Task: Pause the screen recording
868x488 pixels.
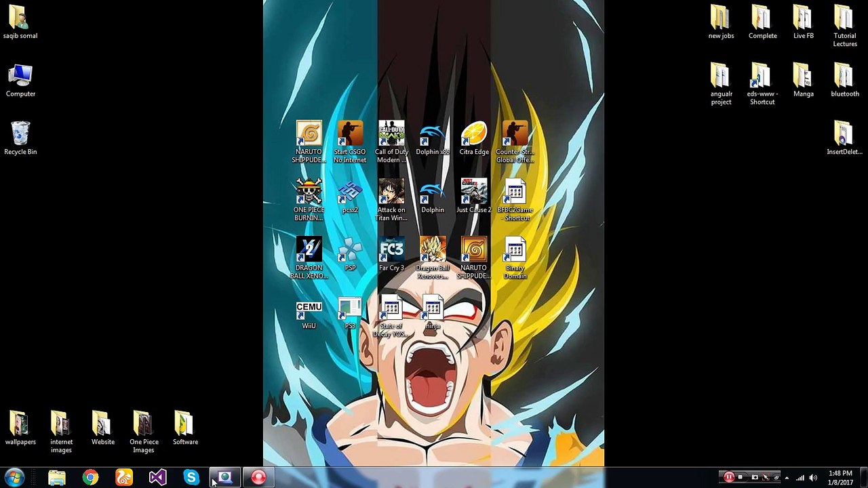Action: point(729,477)
